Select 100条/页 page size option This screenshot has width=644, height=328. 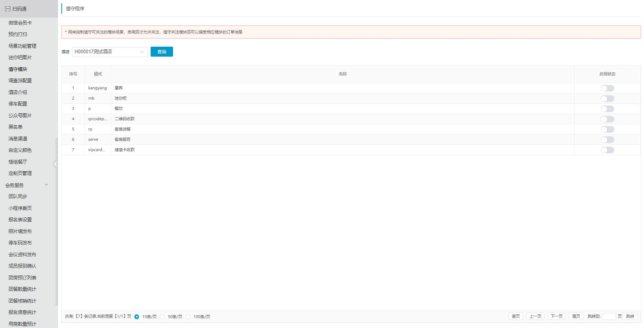188,317
